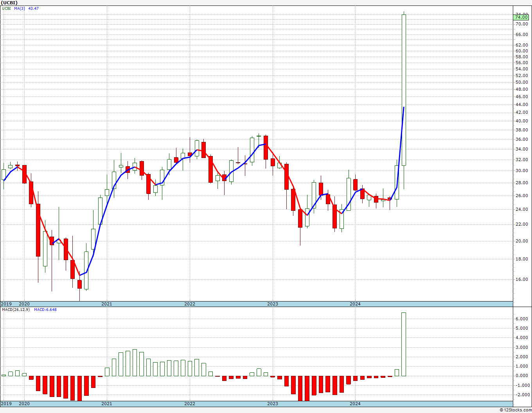Viewport: 532px width, 413px height.
Task: Click the 2024 label on MACD axis
Action: pyautogui.click(x=355, y=404)
